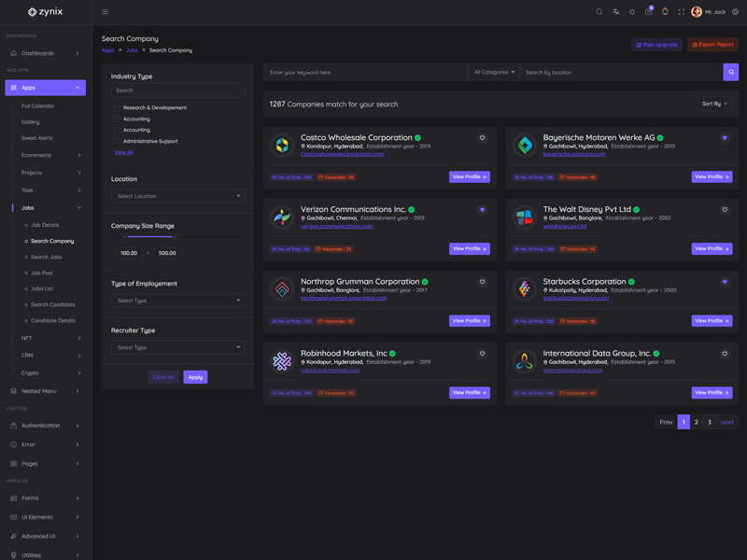View profile of Robinhood Markets, Inc
Viewport: 747px width, 560px height.
tap(469, 393)
